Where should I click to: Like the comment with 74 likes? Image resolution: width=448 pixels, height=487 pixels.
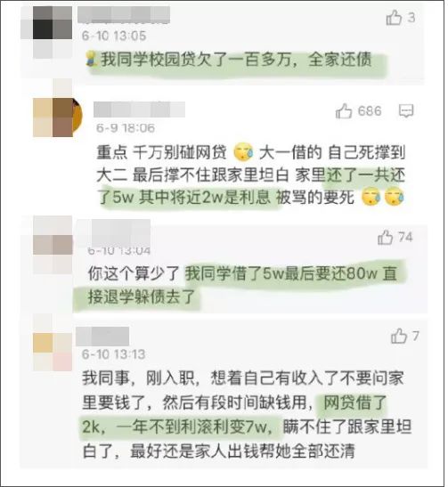point(386,238)
